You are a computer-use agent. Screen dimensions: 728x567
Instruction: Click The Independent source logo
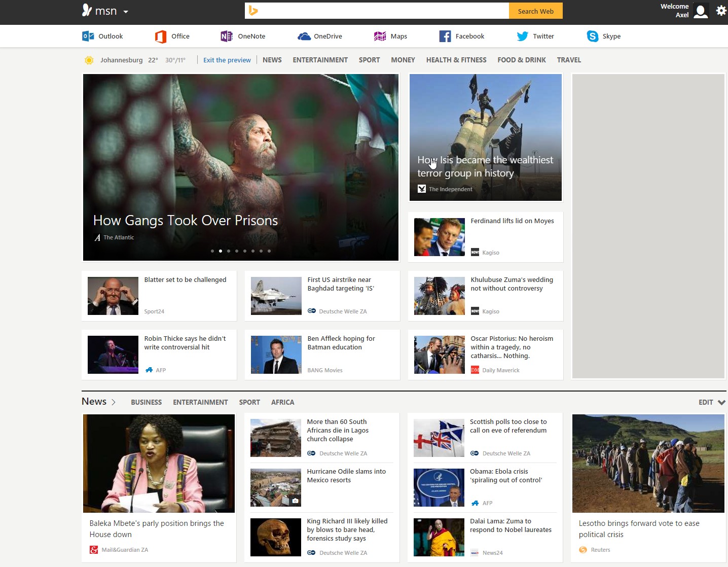pyautogui.click(x=422, y=189)
